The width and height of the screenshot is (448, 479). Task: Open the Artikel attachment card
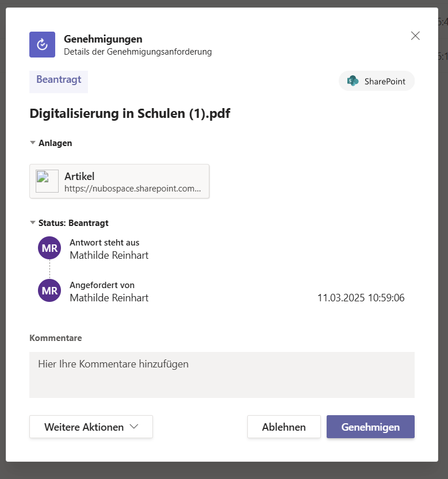[x=120, y=182]
